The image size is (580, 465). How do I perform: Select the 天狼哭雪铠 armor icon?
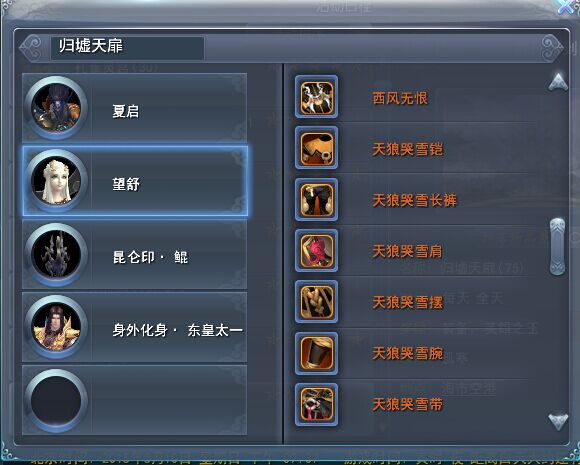click(x=316, y=148)
